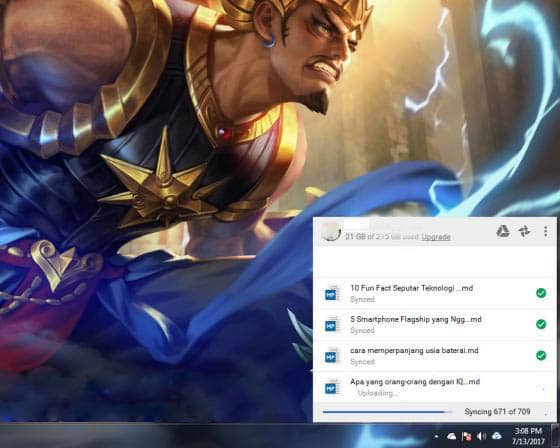
Task: Click Backup and Sync cloud tray icon
Action: 496,436
